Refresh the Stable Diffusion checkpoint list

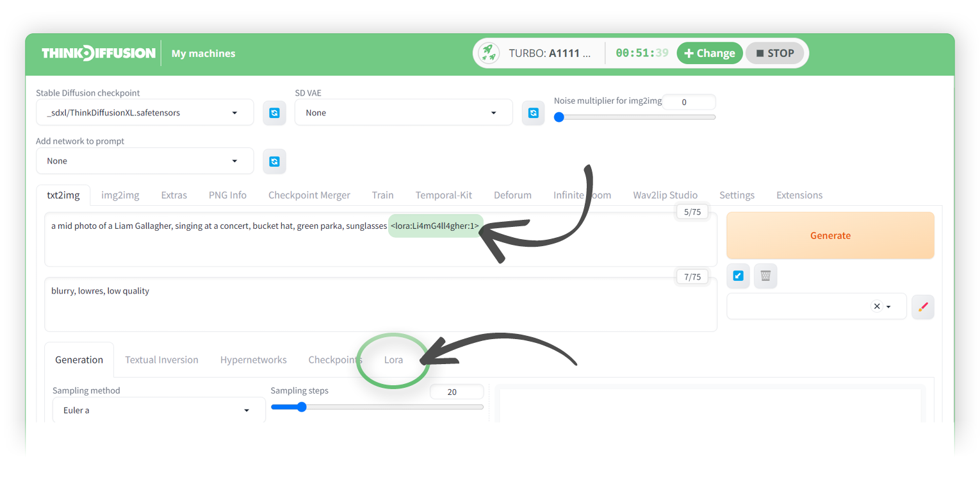tap(274, 113)
